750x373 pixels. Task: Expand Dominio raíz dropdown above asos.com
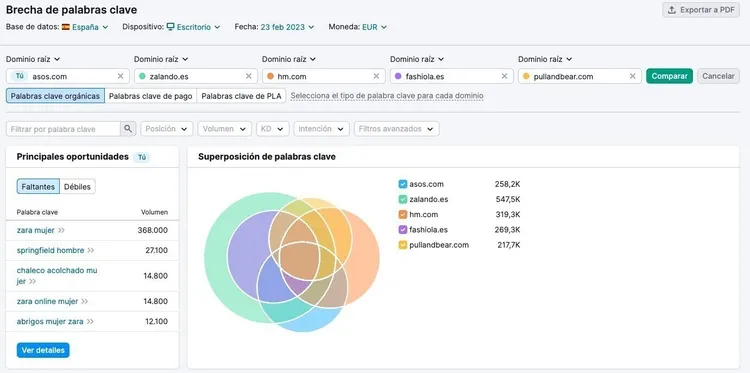(33, 59)
